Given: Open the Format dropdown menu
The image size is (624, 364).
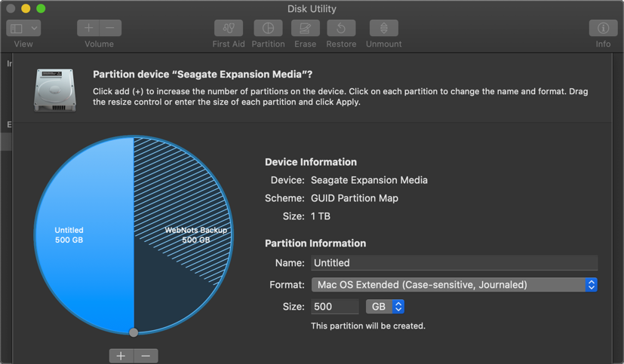Looking at the screenshot, I should pos(454,285).
